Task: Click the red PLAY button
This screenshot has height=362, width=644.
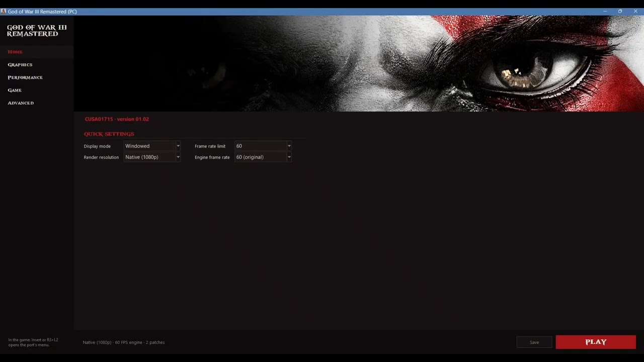Action: click(x=596, y=342)
